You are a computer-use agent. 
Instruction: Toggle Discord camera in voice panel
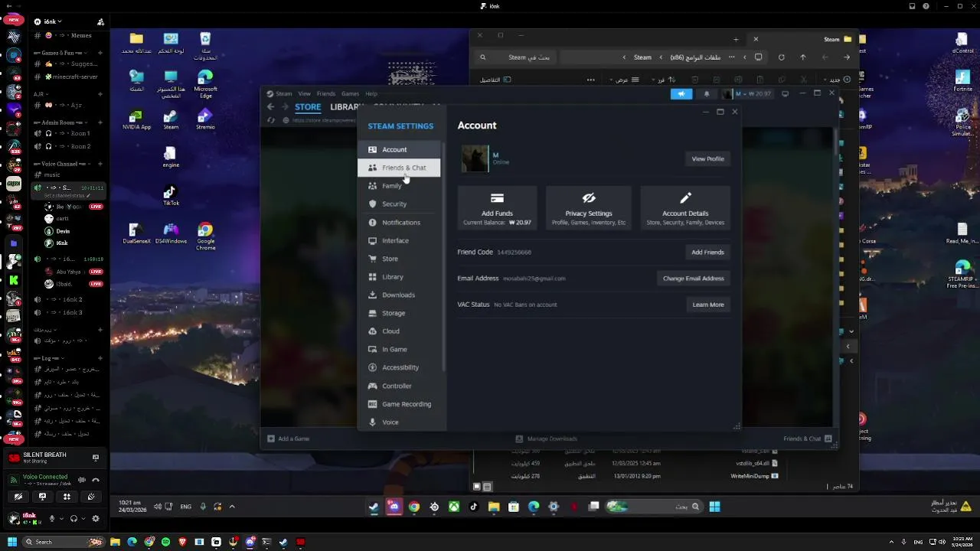[x=18, y=497]
